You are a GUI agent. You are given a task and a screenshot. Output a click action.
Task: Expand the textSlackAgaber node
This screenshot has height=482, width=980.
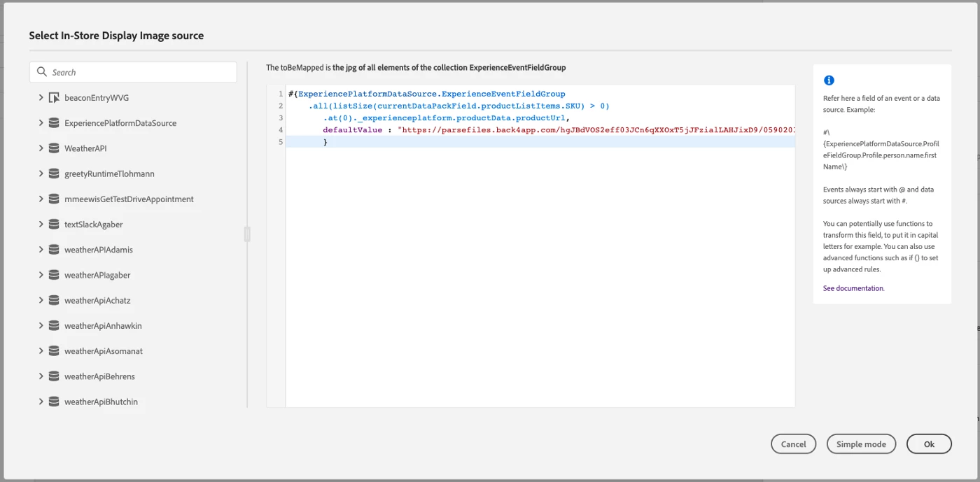(41, 225)
